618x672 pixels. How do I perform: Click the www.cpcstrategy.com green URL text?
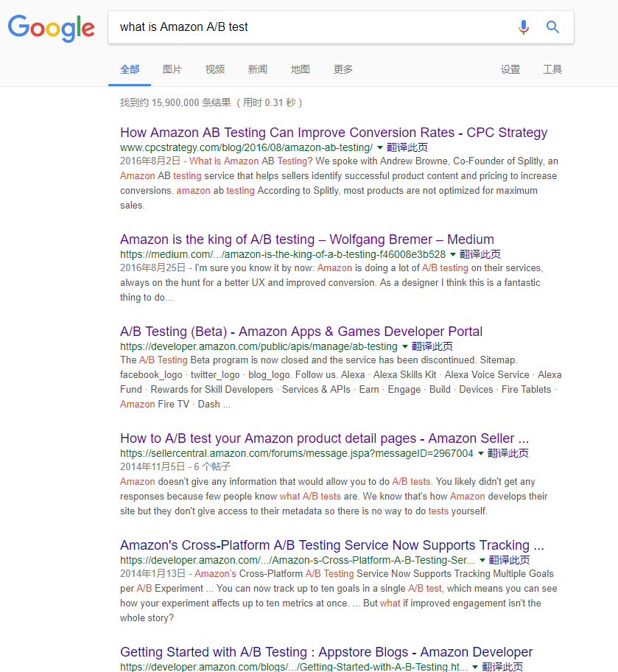click(x=247, y=147)
